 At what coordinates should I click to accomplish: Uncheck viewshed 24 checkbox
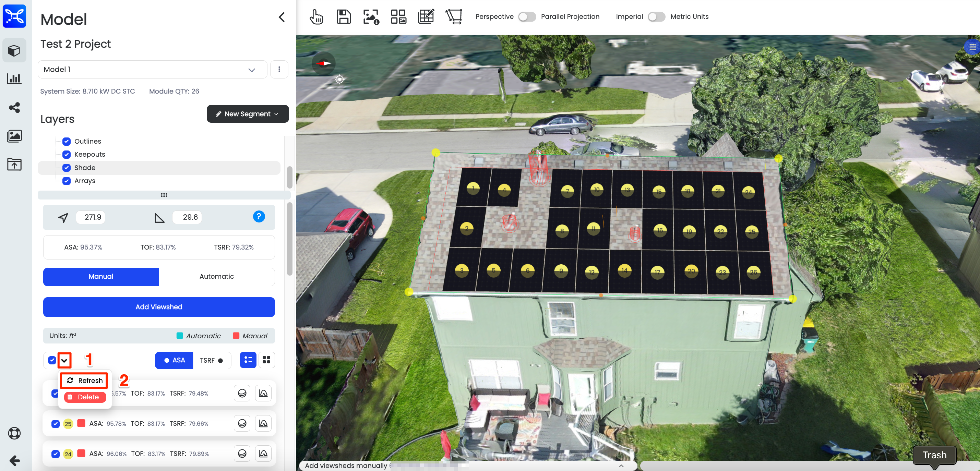pos(56,454)
